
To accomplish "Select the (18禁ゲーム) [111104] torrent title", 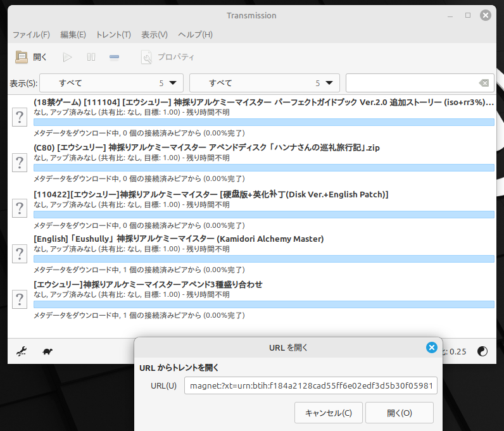I will point(263,102).
